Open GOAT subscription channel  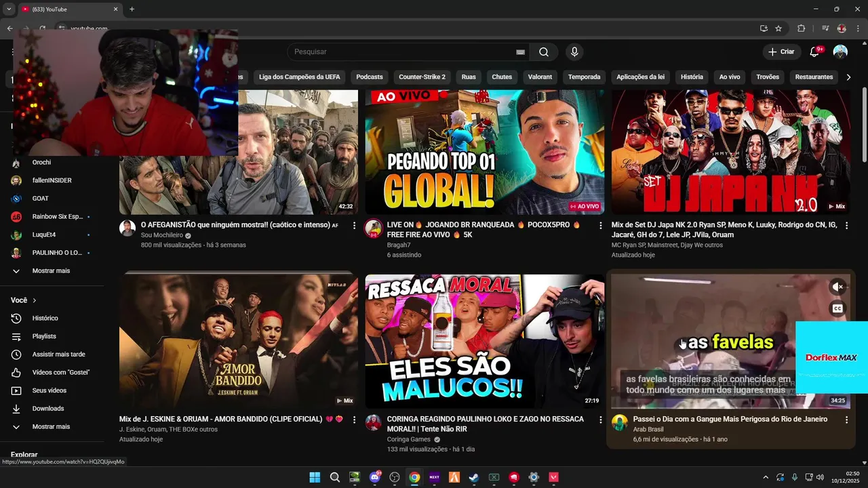point(40,199)
